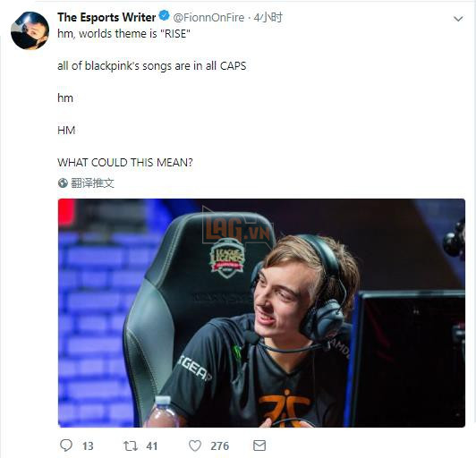Open the tweet options chevron menu
476x458 pixels.
coord(458,19)
